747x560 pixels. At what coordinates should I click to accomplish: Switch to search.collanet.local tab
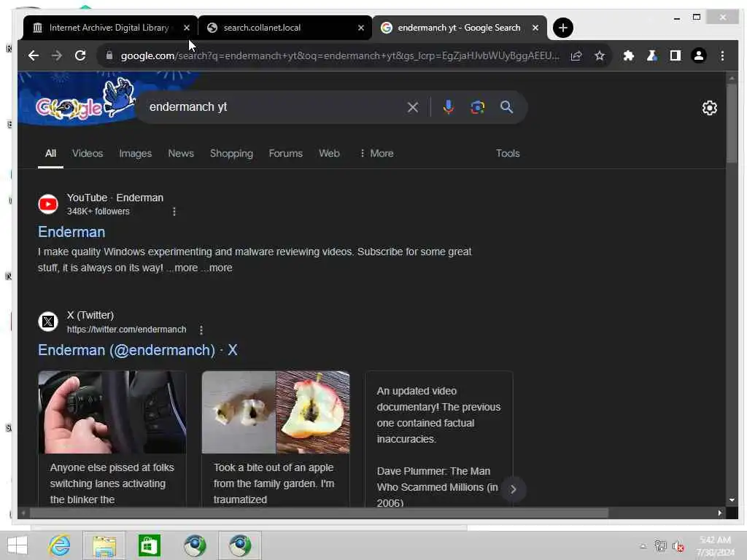pos(284,28)
